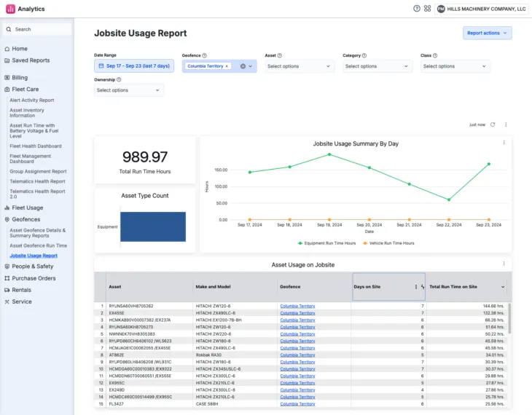Click the Analytics logo icon
532x415 pixels.
(10, 9)
